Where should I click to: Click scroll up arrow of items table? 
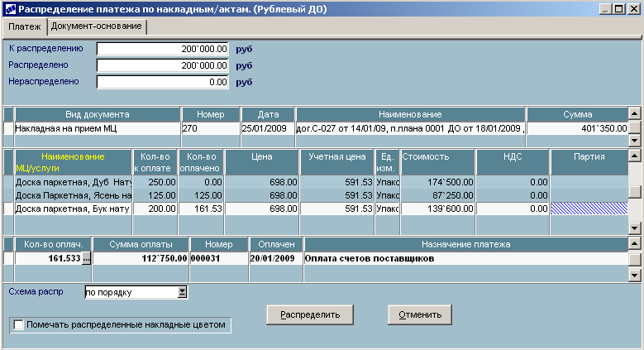pos(635,156)
